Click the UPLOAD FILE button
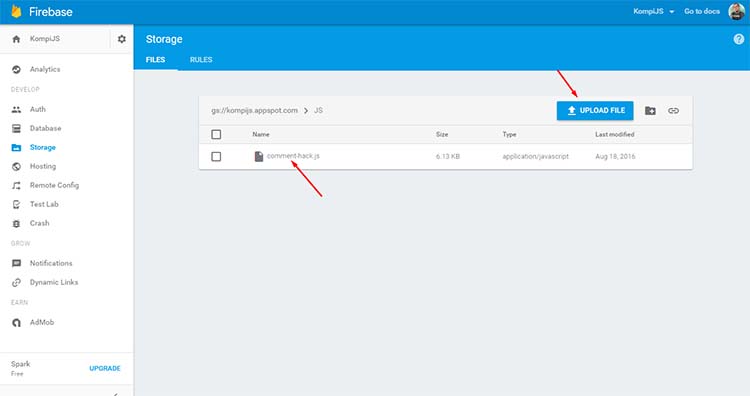Screen dimensions: 750x396 (x=595, y=110)
